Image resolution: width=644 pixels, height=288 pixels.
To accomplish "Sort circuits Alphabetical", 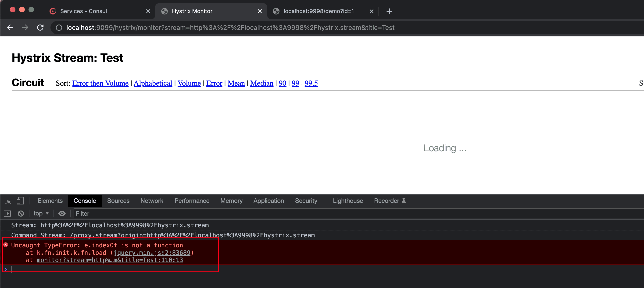I will click(x=153, y=83).
